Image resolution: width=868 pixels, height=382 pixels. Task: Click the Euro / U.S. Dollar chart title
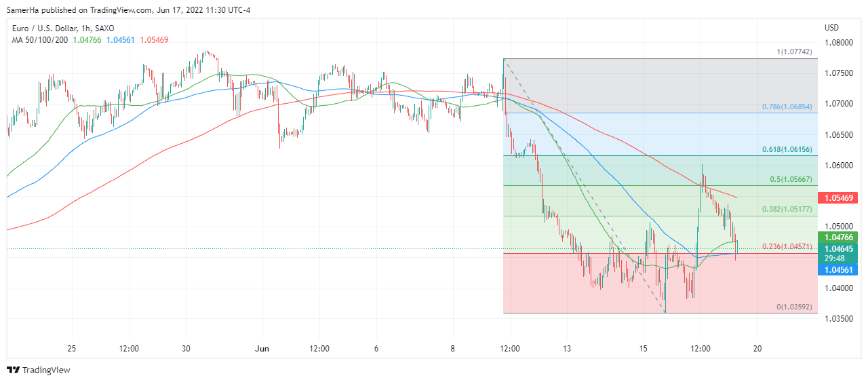[63, 28]
